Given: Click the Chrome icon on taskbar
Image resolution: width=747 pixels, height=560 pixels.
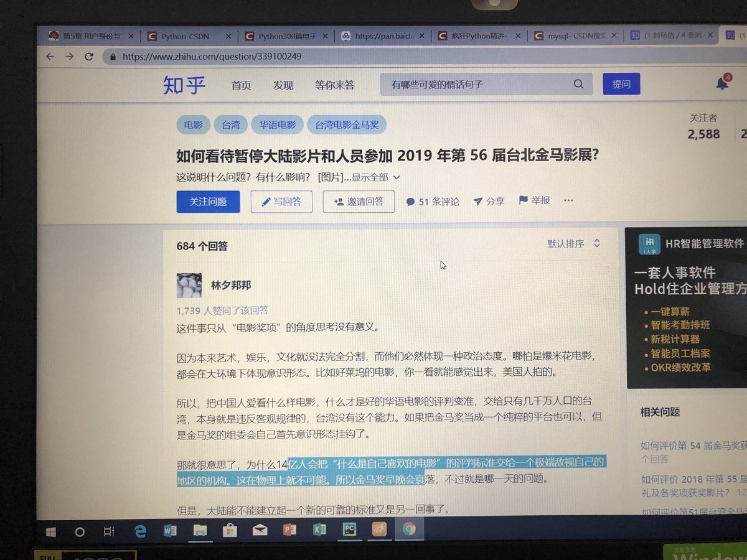Looking at the screenshot, I should pos(409,529).
